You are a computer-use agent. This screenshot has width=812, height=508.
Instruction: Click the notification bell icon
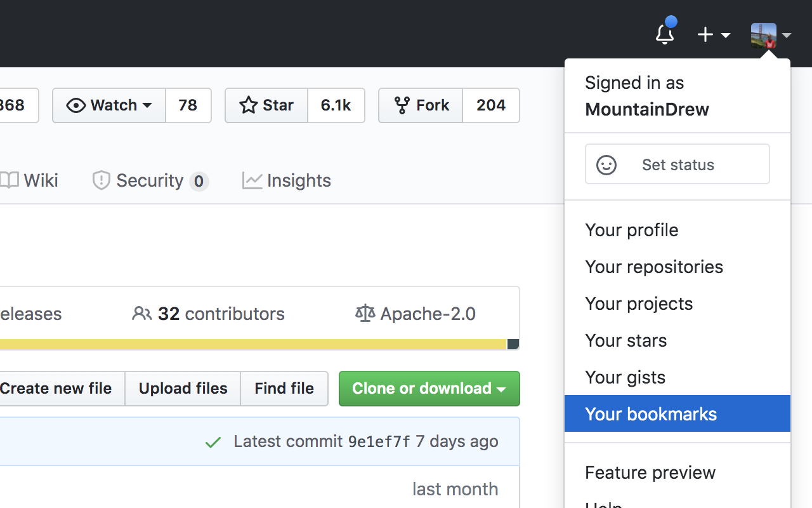(x=664, y=33)
